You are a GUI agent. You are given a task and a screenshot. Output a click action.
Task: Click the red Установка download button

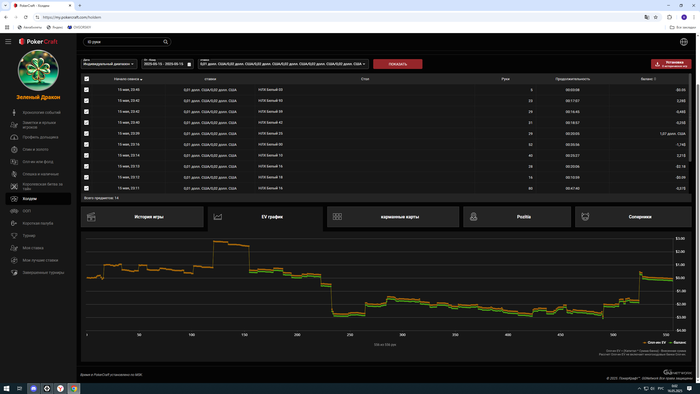(671, 64)
